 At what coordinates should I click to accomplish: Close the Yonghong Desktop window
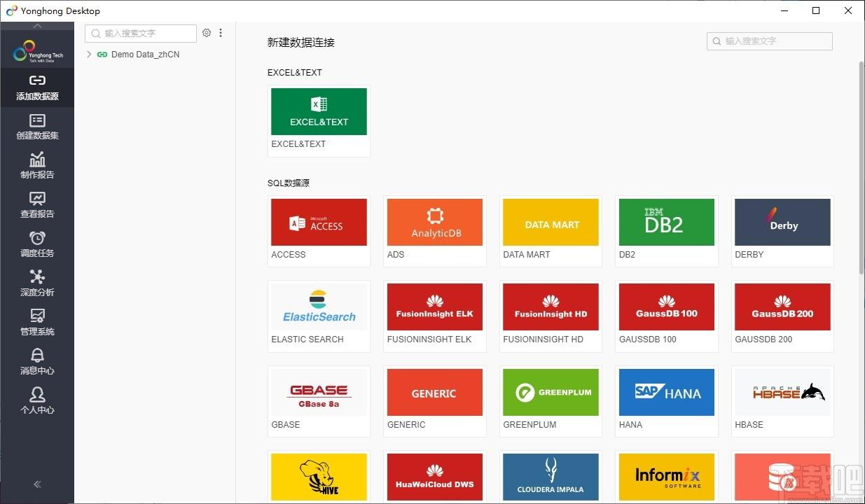coord(848,10)
